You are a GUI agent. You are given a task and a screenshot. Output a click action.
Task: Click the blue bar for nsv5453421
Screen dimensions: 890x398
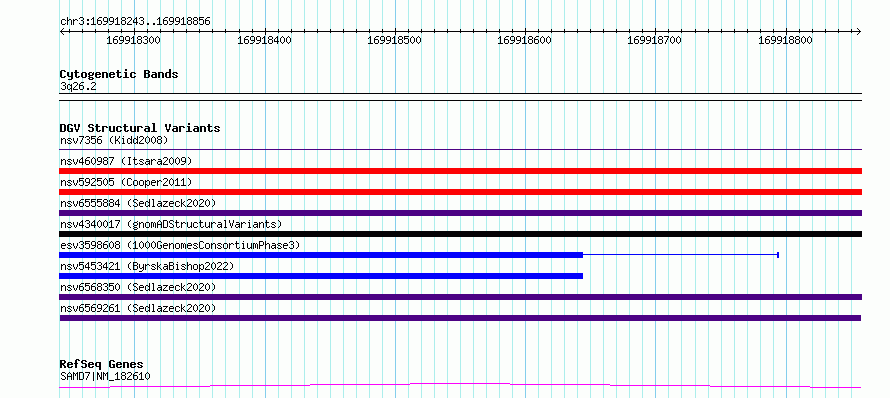pos(321,276)
